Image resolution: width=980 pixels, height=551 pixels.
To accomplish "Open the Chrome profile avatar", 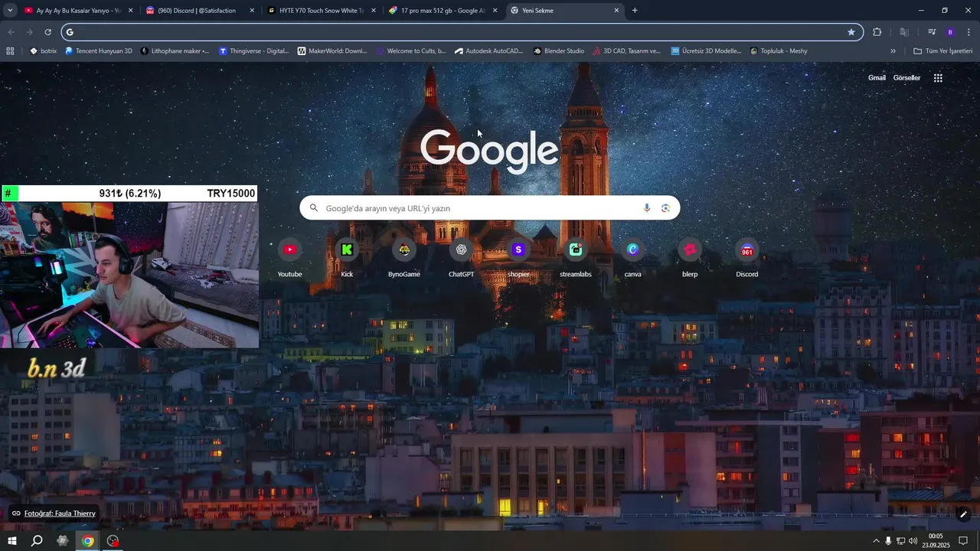I will [950, 32].
